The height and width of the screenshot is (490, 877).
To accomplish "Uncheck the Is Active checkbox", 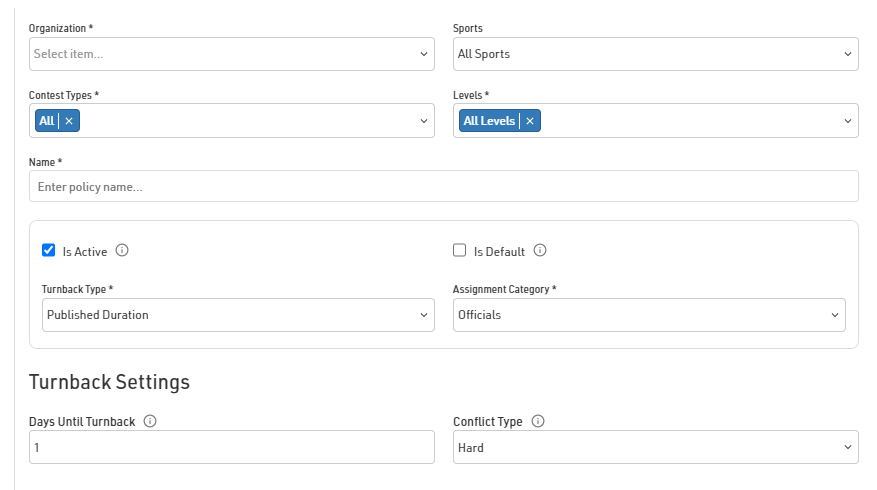I will coord(48,251).
